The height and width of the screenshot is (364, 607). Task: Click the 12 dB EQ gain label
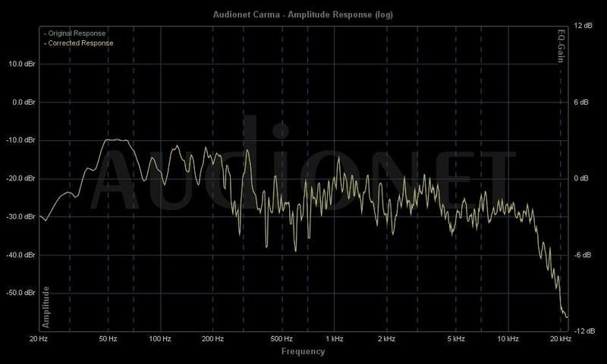pyautogui.click(x=583, y=26)
